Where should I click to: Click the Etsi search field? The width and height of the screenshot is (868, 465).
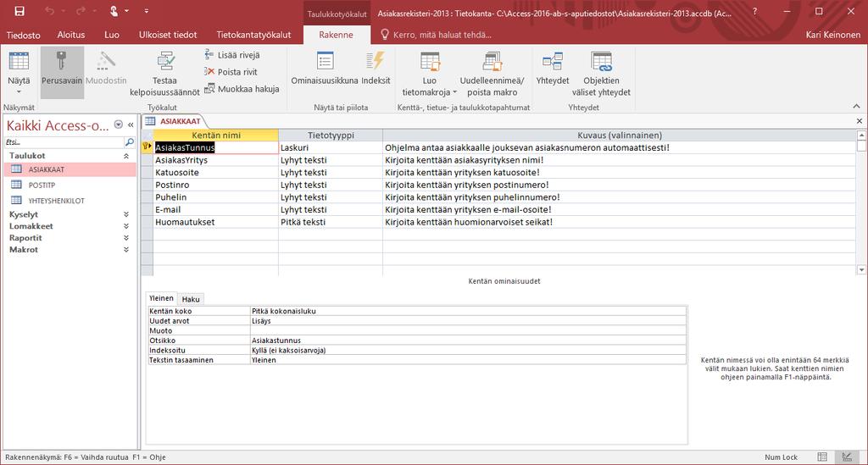point(64,142)
